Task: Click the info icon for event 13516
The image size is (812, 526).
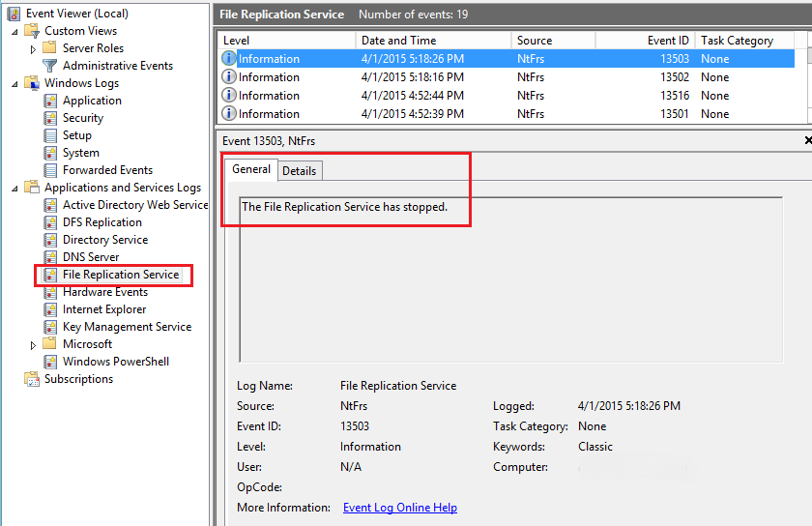Action: coord(229,96)
